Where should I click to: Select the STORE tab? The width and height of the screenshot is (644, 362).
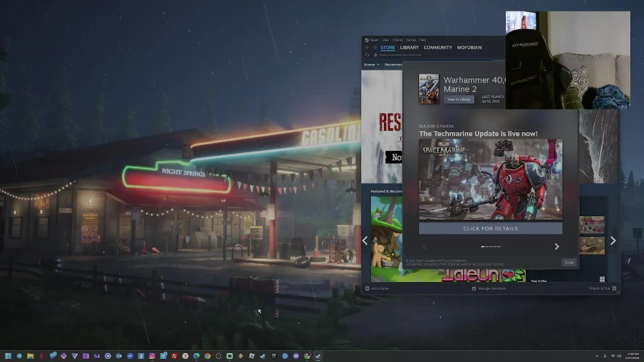pyautogui.click(x=387, y=47)
